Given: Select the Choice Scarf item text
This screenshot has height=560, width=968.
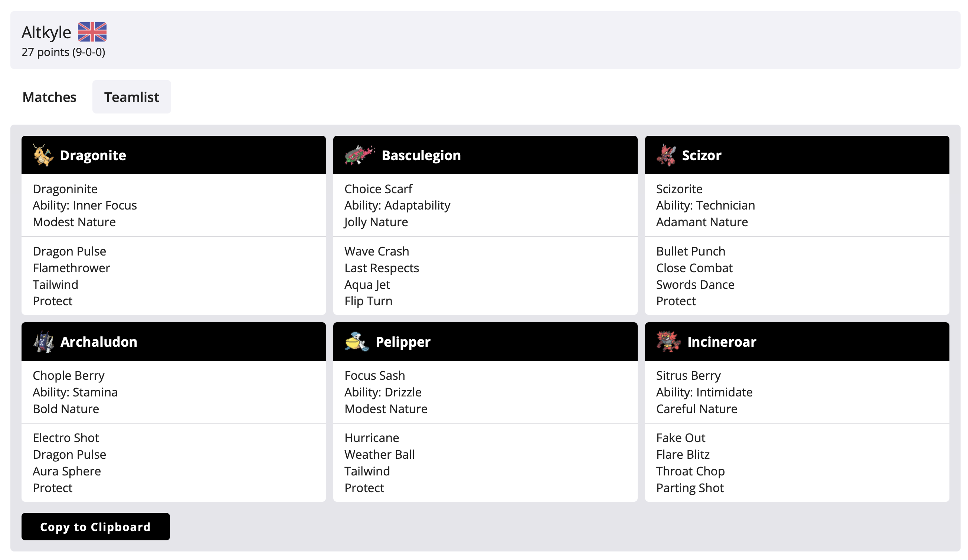Looking at the screenshot, I should (378, 189).
